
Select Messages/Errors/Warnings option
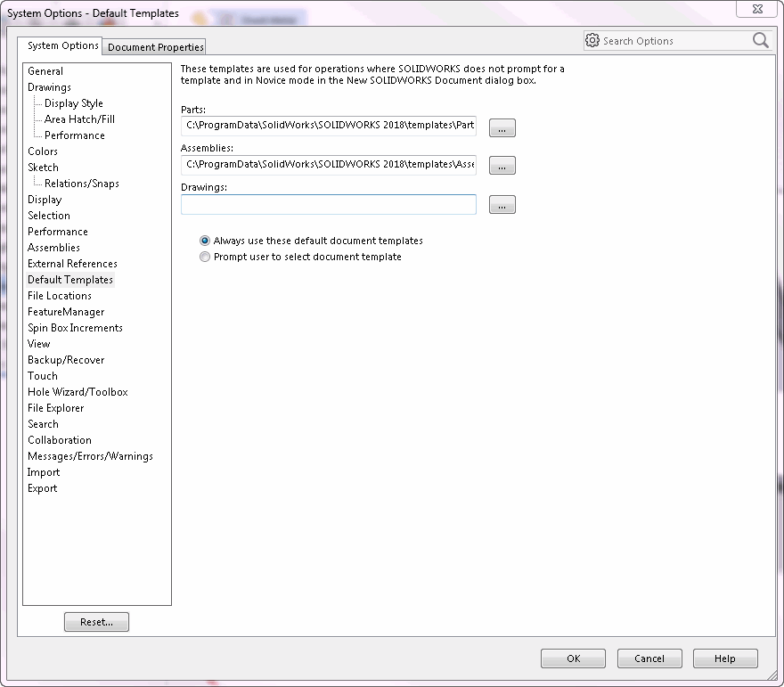(x=90, y=456)
